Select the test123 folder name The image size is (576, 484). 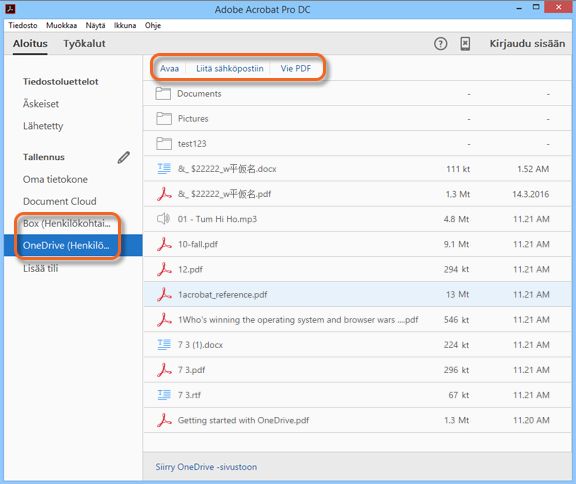(x=192, y=144)
